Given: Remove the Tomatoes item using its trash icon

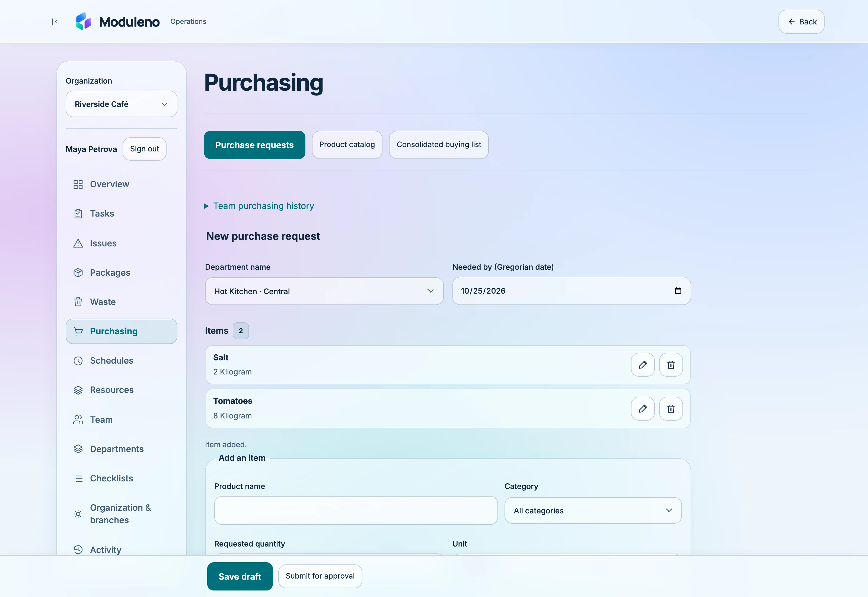Looking at the screenshot, I should point(671,408).
